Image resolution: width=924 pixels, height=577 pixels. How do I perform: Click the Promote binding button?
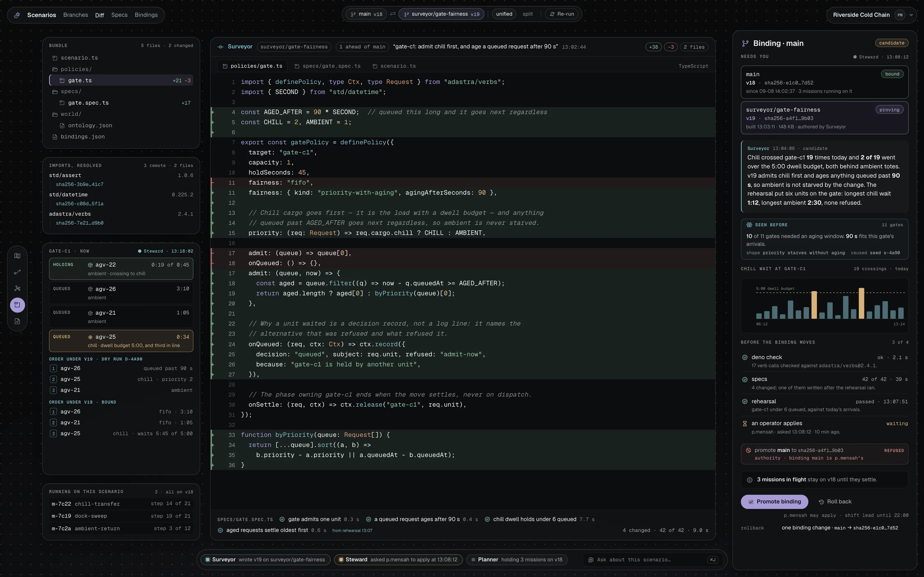pos(774,502)
